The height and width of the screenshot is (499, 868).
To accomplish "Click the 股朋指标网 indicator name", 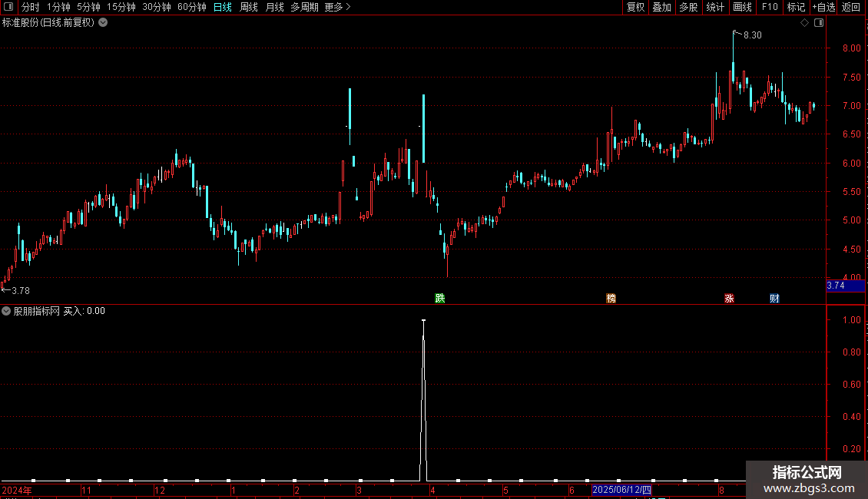I will pyautogui.click(x=37, y=311).
